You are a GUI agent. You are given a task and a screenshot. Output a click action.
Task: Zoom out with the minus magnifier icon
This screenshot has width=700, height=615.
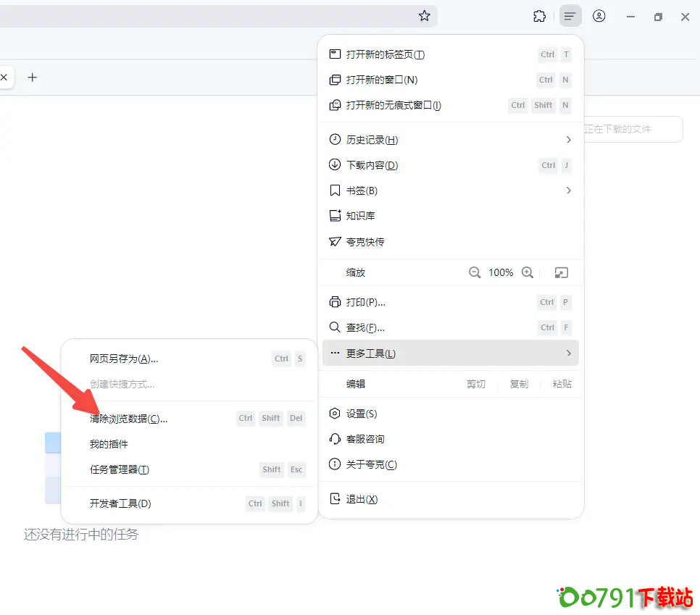(475, 273)
